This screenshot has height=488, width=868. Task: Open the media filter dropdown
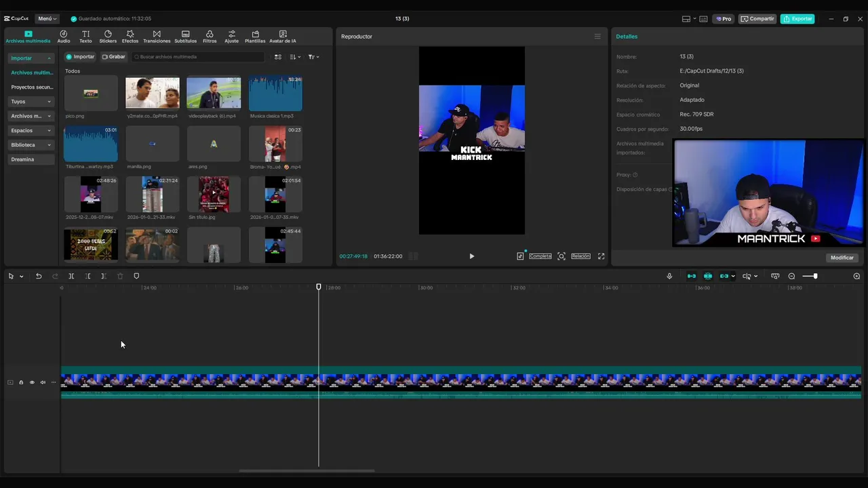pyautogui.click(x=313, y=57)
